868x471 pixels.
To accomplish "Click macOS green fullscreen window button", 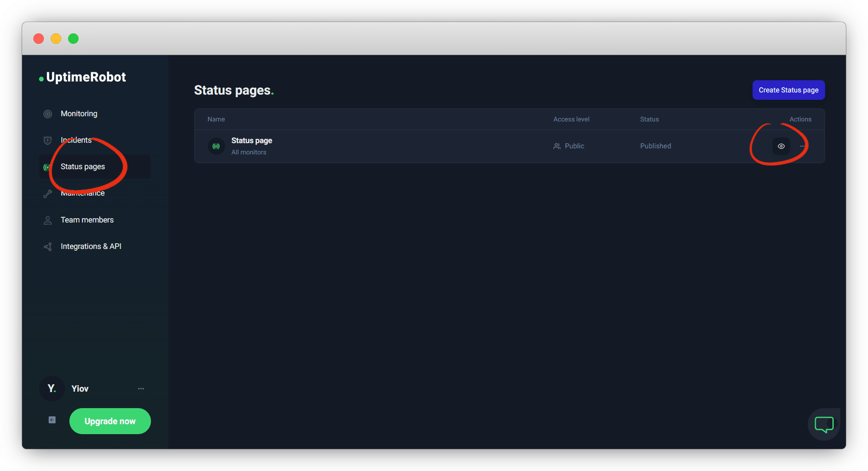I will coord(73,39).
